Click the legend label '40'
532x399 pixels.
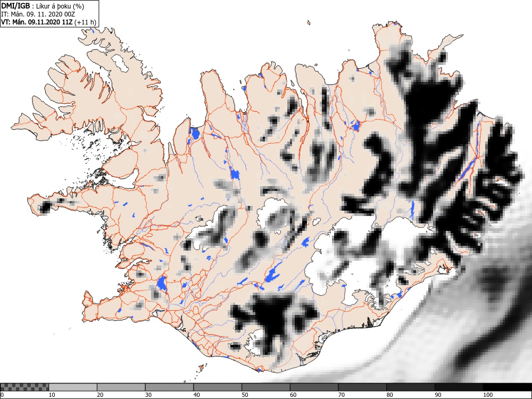(x=196, y=395)
